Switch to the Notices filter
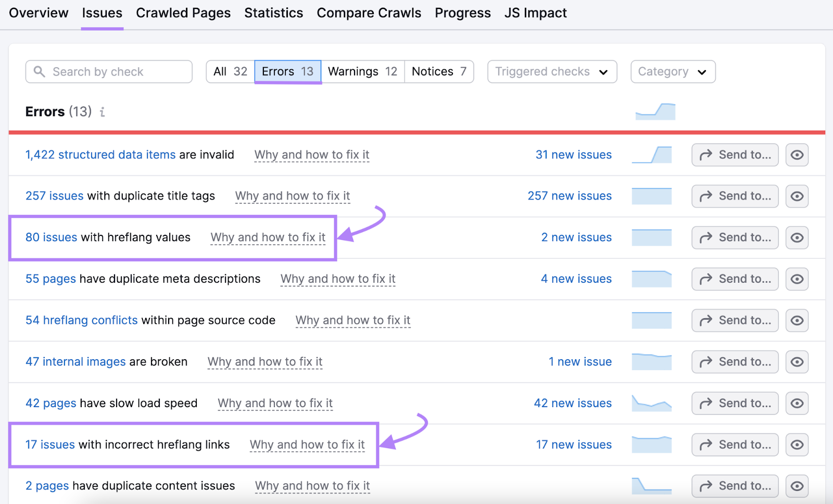833x504 pixels. pyautogui.click(x=439, y=71)
